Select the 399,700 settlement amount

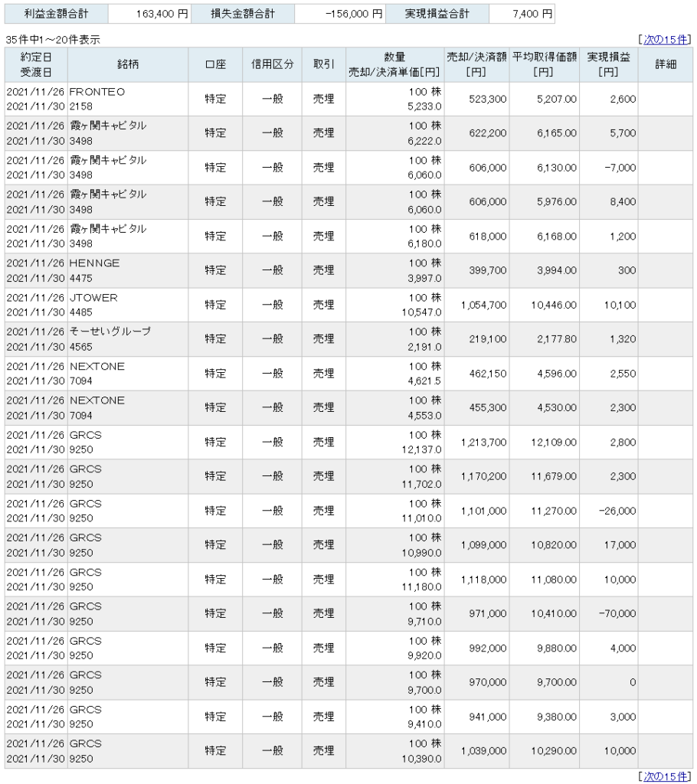click(488, 270)
